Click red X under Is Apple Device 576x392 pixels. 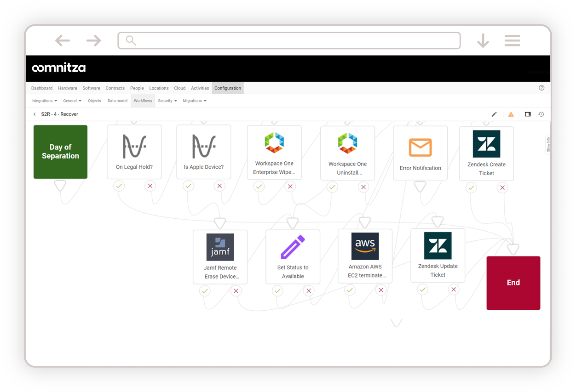pos(219,186)
